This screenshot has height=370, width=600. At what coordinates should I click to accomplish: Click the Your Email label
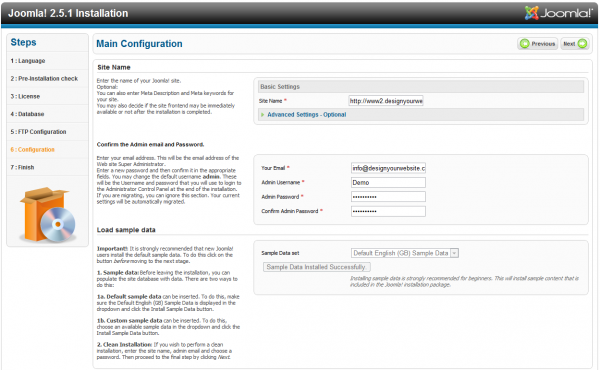pos(273,168)
